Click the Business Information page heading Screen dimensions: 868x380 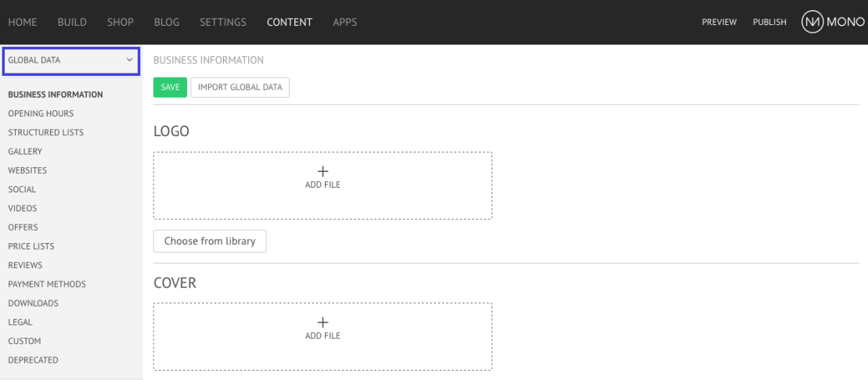(x=209, y=60)
